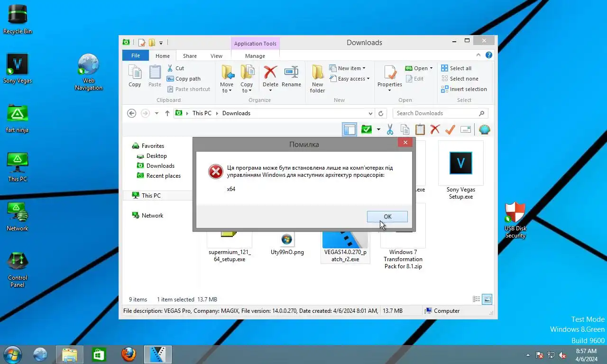Image resolution: width=607 pixels, height=364 pixels.
Task: Open the dropdown beside green checkmark icon
Action: click(x=378, y=129)
